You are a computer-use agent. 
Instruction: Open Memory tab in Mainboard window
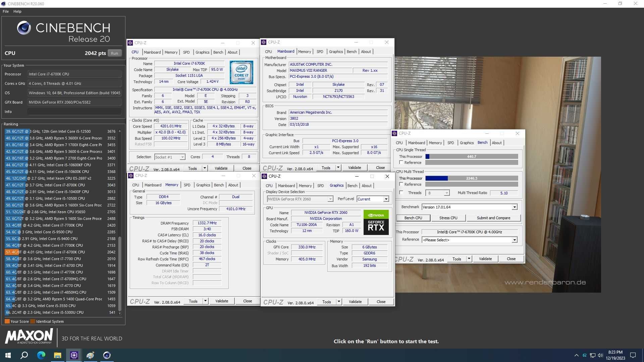[305, 52]
